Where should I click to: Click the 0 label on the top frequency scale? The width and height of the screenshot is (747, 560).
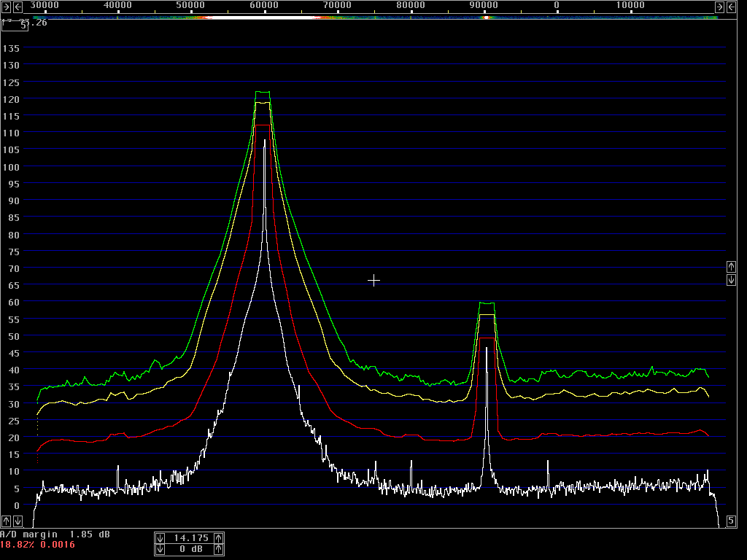[557, 5]
